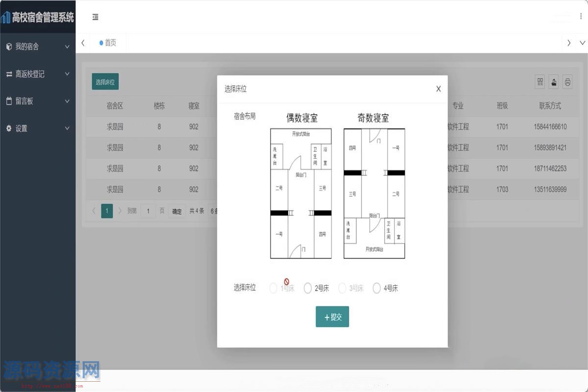Viewport: 588px width, 392px height.
Task: Open the tab actions dropdown chevron
Action: coord(582,43)
